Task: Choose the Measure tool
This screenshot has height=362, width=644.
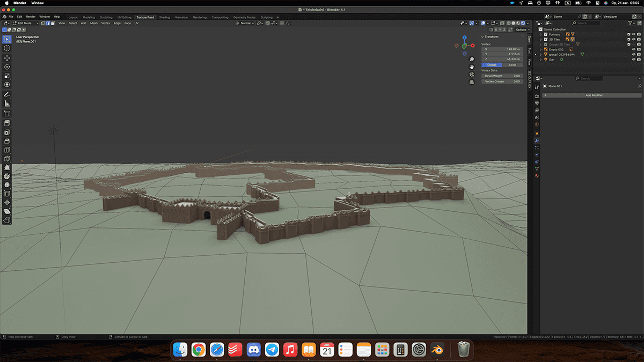Action: click(7, 104)
